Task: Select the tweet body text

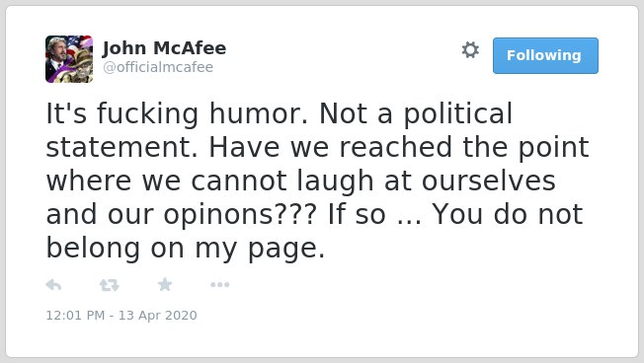Action: [x=317, y=181]
